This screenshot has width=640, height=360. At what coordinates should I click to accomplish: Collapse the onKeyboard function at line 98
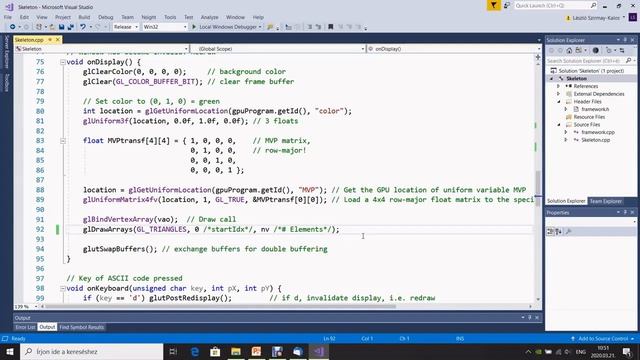pos(62,289)
